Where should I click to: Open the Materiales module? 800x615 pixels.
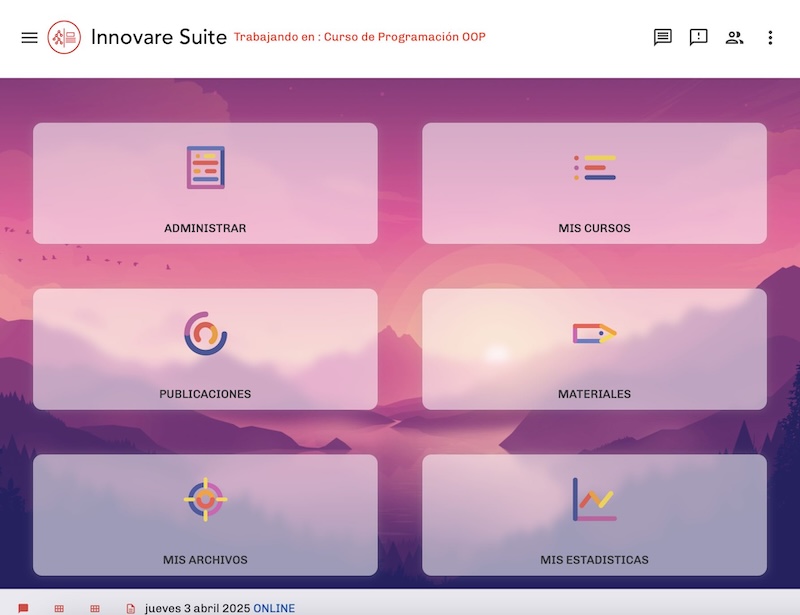(x=594, y=347)
